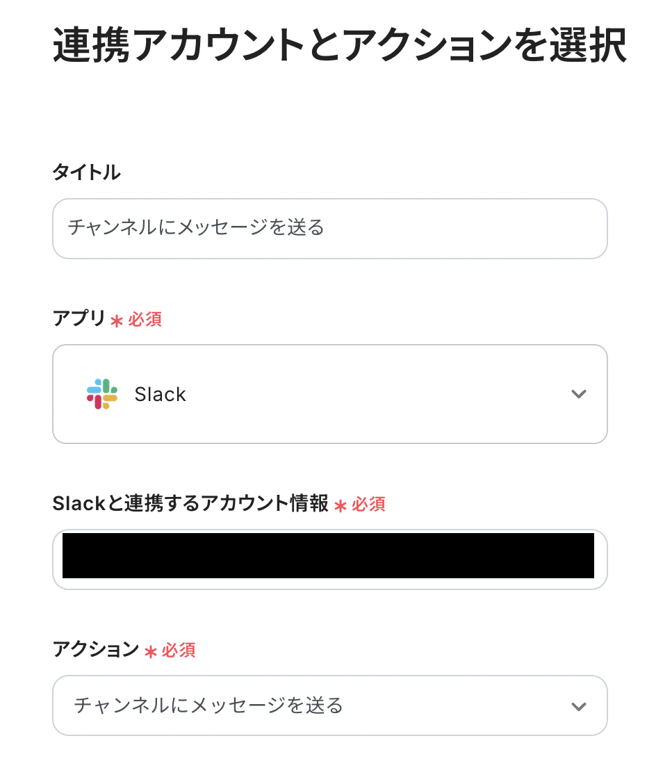Screen dimensions: 672x784
Task: Click the Slackと連携するアカウント情報 label
Action: click(190, 504)
